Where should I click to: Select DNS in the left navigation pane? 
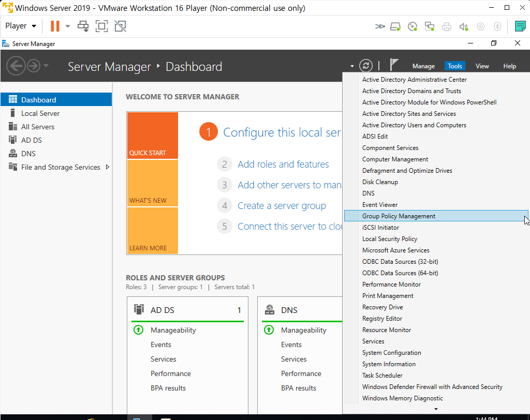[56, 154]
